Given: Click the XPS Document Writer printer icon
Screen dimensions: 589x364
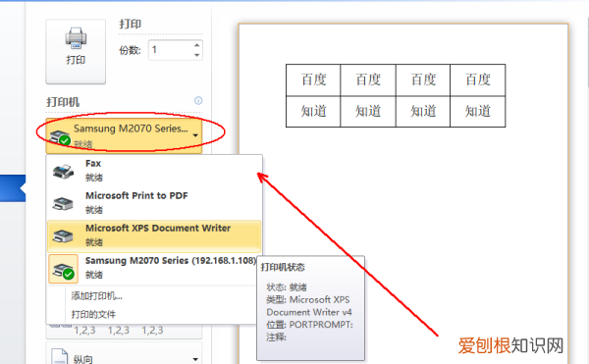Looking at the screenshot, I should click(63, 236).
